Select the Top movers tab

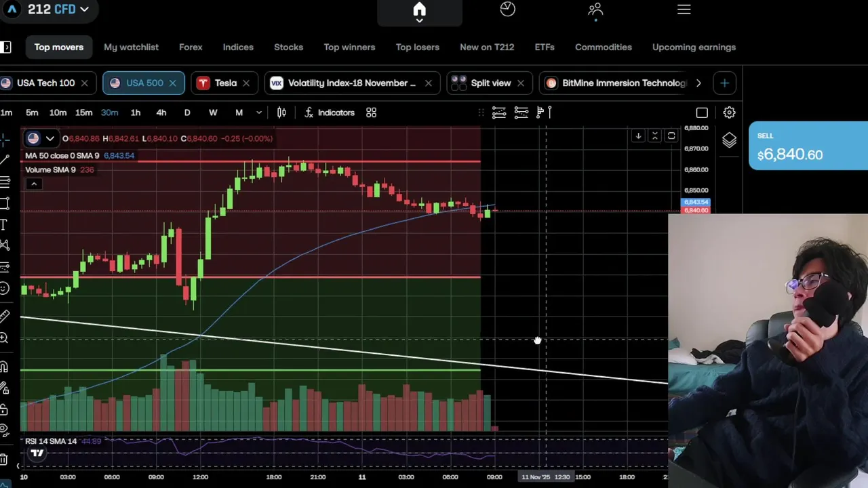tap(59, 47)
